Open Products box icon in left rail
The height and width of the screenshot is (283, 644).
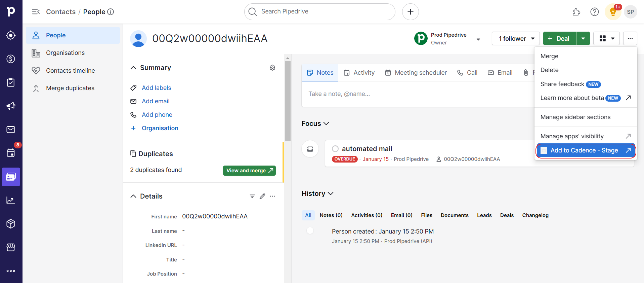pos(11,224)
